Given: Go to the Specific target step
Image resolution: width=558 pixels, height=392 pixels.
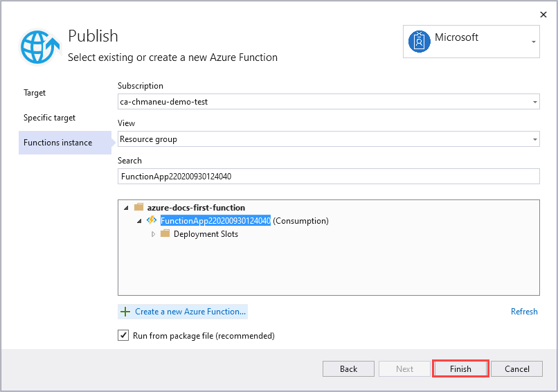Looking at the screenshot, I should (49, 118).
